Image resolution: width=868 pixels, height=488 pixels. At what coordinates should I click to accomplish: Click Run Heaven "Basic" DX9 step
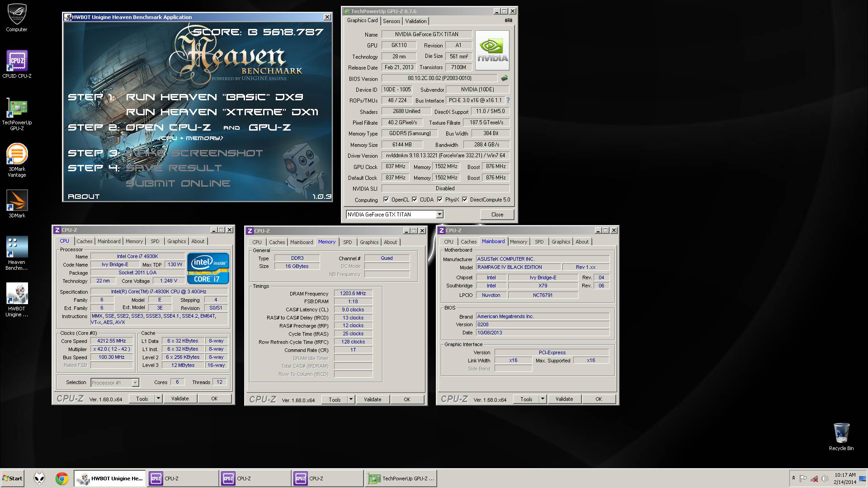point(214,97)
